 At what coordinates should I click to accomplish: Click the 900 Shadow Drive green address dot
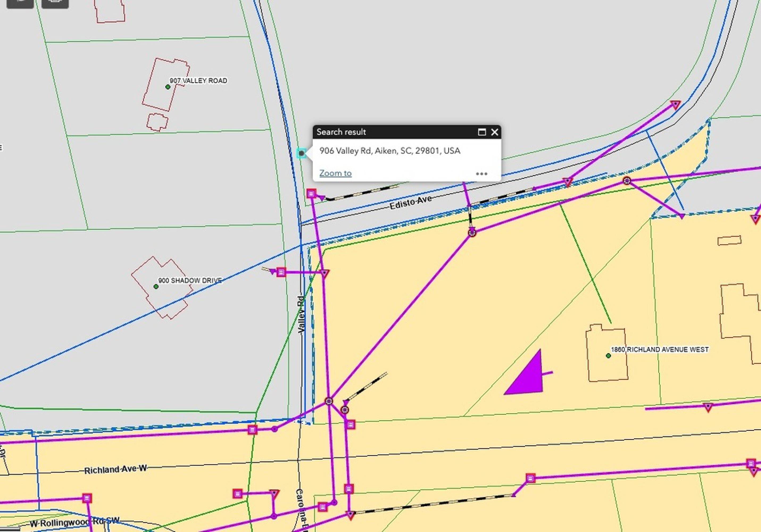pos(156,286)
